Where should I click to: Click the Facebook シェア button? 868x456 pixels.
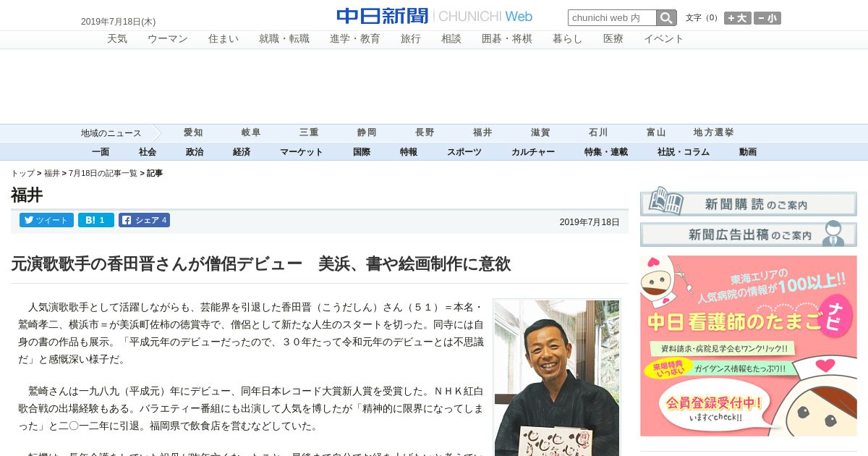pos(144,220)
